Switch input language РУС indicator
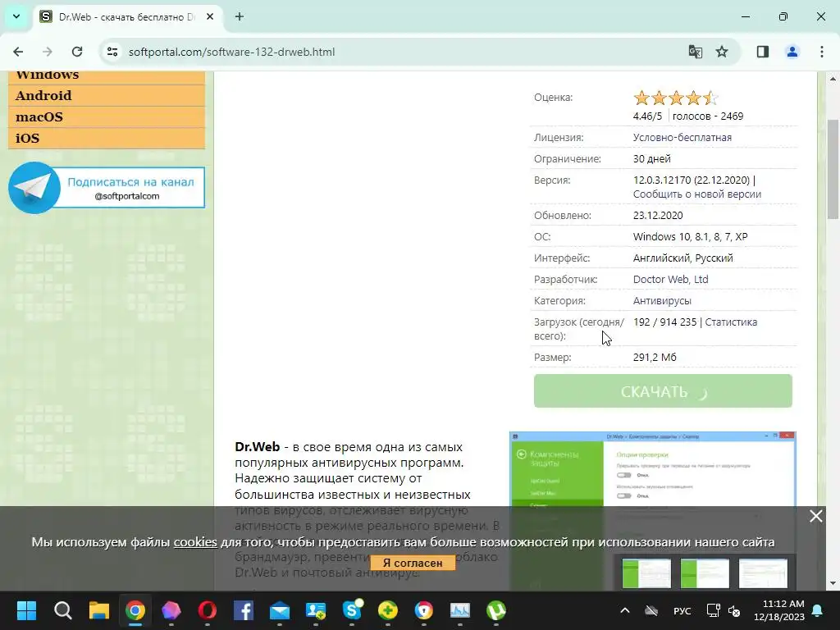 click(x=682, y=610)
